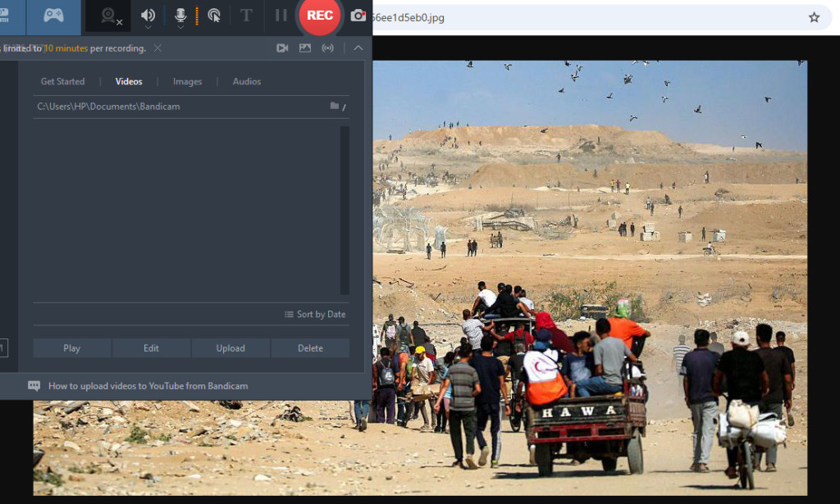Toggle speaker sound recording
Screen dimensions: 840x504
148,14
